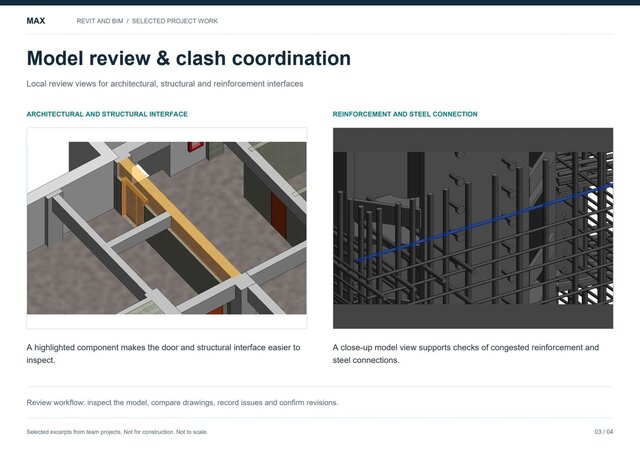The width and height of the screenshot is (640, 452).
Task: Click the 'Selected excerpts from team projects' disclaimer
Action: [x=117, y=432]
